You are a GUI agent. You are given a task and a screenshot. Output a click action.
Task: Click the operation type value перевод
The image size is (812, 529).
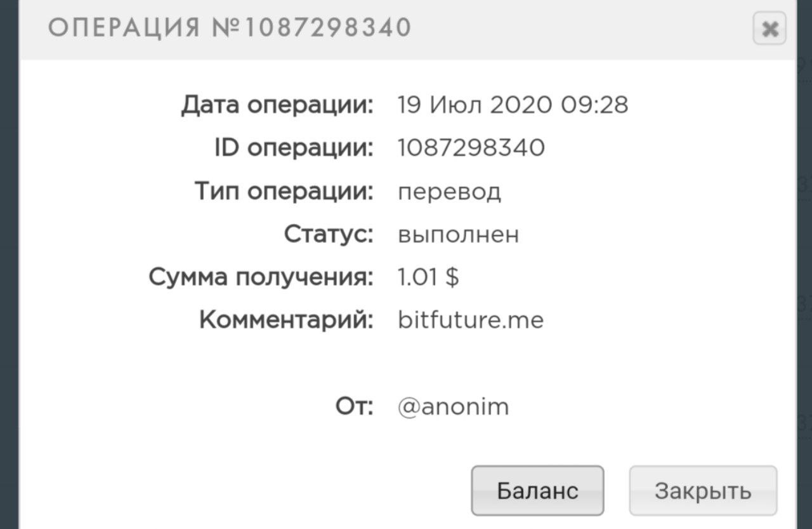click(x=449, y=191)
